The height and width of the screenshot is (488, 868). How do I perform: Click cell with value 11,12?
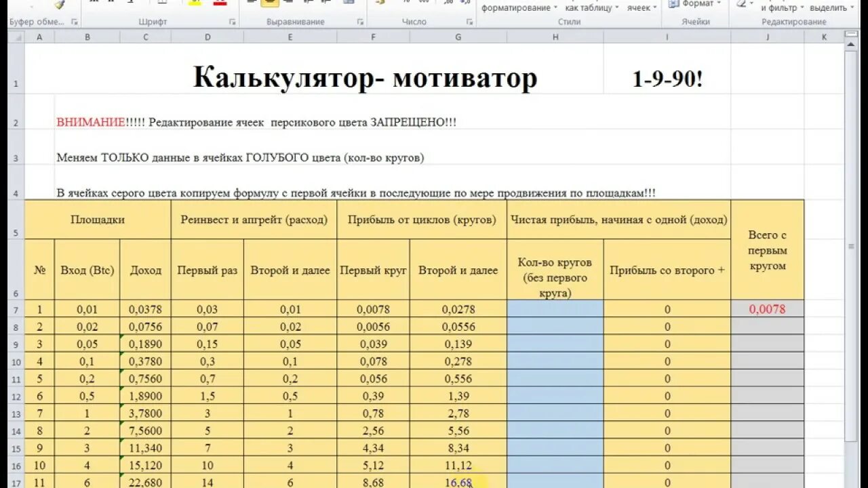point(458,466)
